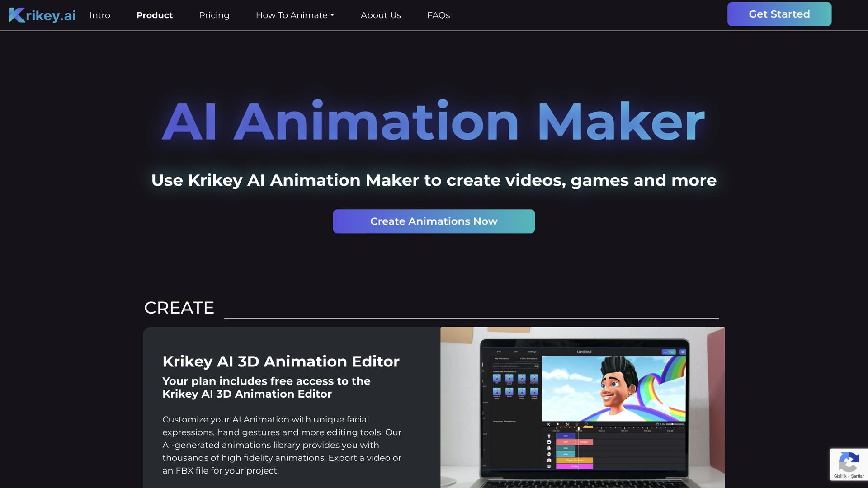Select the Happy clip on the expression track
This screenshot has width=868, height=488.
[584, 442]
